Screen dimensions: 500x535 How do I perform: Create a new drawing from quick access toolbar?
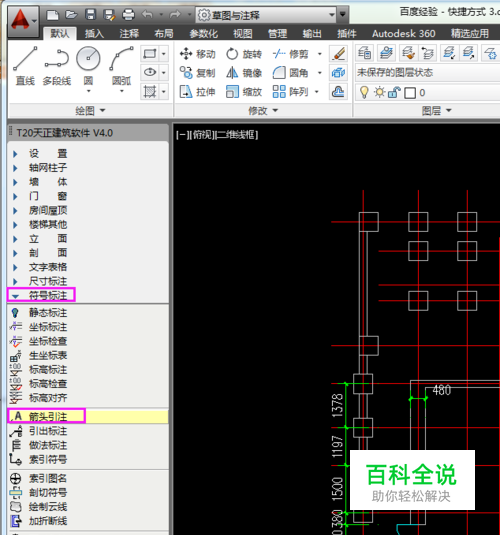(52, 15)
